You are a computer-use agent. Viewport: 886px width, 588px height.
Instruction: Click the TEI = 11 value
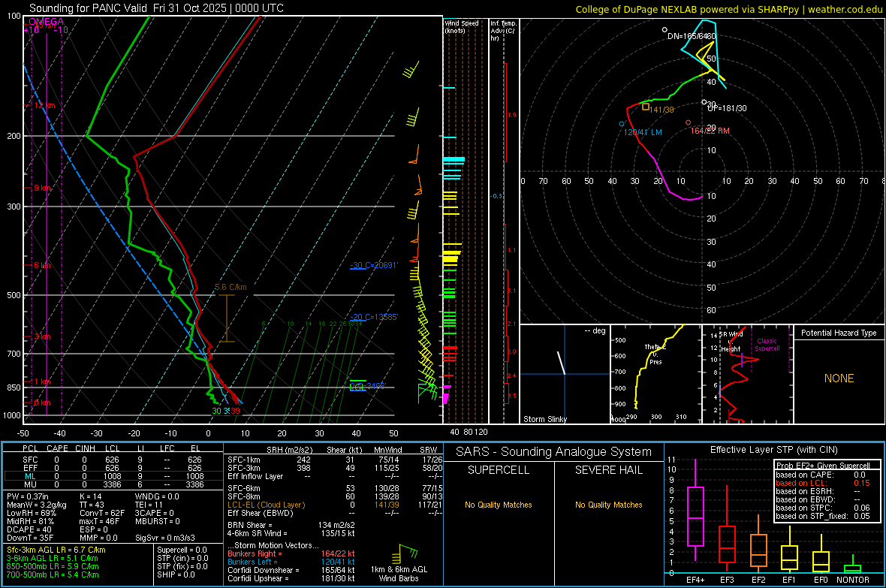[x=149, y=505]
